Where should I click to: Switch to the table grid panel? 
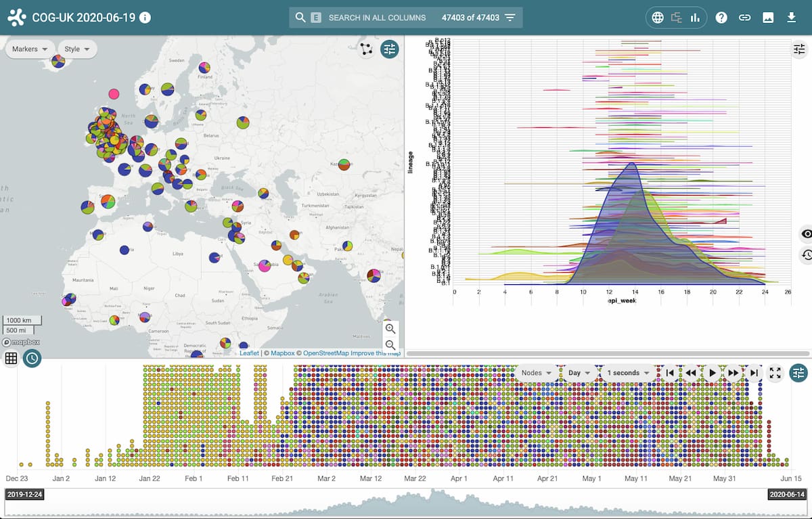[x=11, y=359]
